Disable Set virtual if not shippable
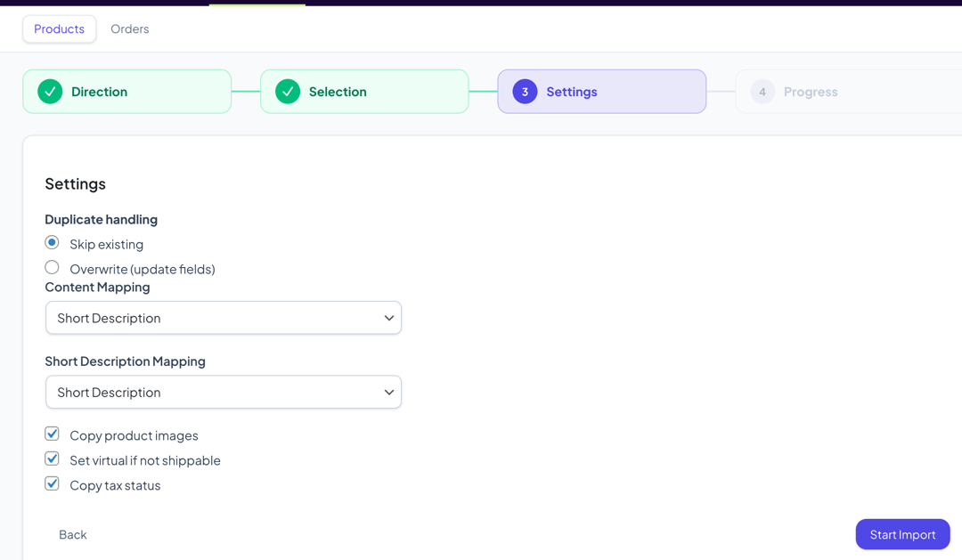The height and width of the screenshot is (560, 962). 51,459
